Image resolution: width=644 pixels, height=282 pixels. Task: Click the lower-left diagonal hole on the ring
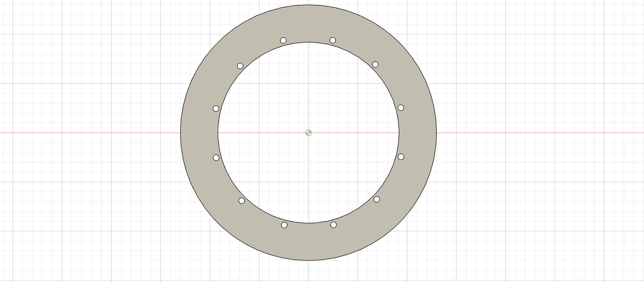click(241, 201)
